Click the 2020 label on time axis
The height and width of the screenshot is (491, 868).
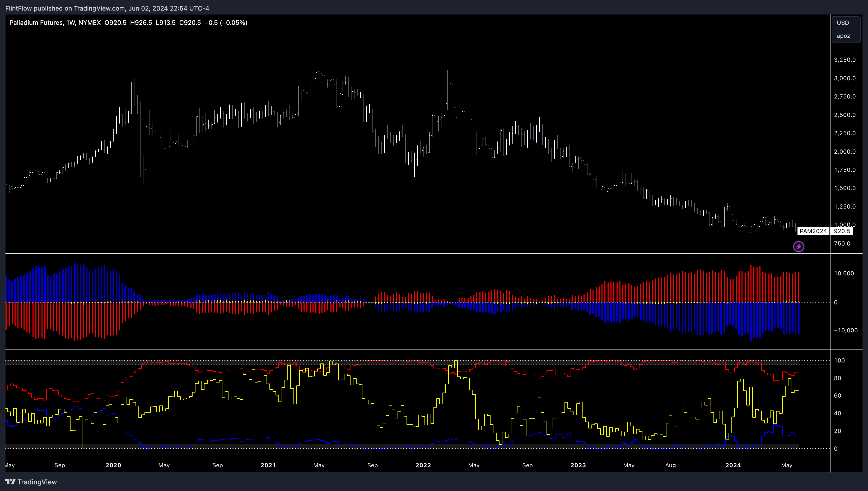coord(113,465)
